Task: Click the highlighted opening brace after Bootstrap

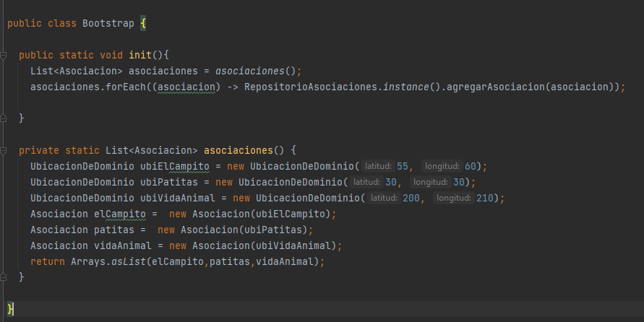Action: [x=143, y=23]
